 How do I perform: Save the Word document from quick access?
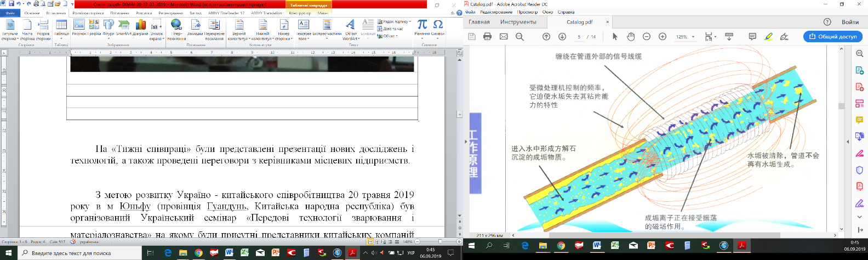12,3
